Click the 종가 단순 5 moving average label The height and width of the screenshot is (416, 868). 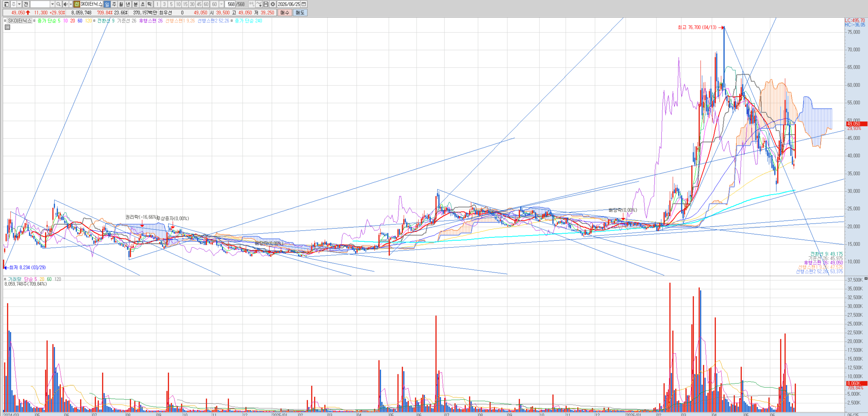tap(49, 20)
